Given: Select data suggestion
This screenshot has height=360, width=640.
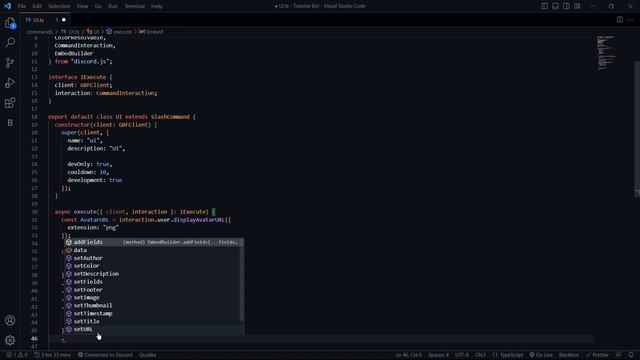Looking at the screenshot, I should (154, 250).
